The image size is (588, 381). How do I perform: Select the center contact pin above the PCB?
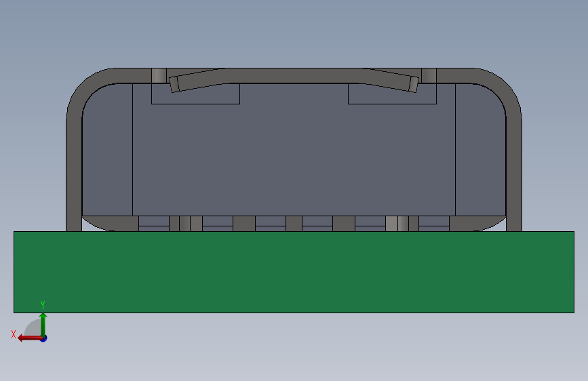coord(294,224)
